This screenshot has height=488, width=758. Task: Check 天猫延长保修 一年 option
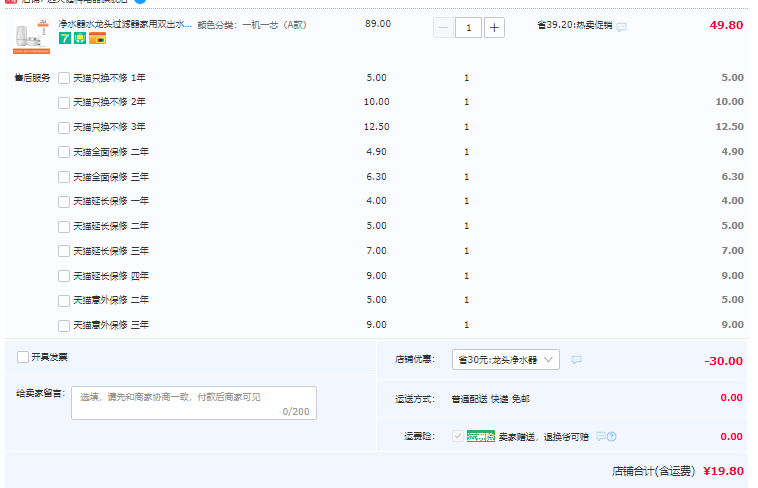64,202
